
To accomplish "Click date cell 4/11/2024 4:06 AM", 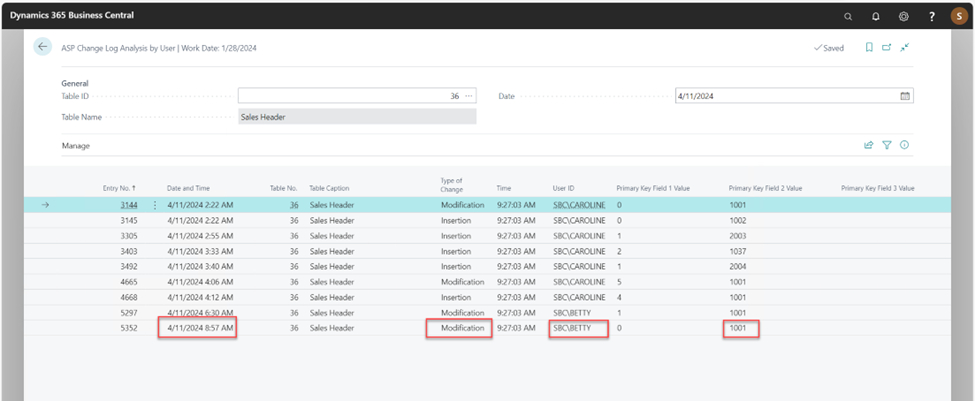I will (x=200, y=282).
